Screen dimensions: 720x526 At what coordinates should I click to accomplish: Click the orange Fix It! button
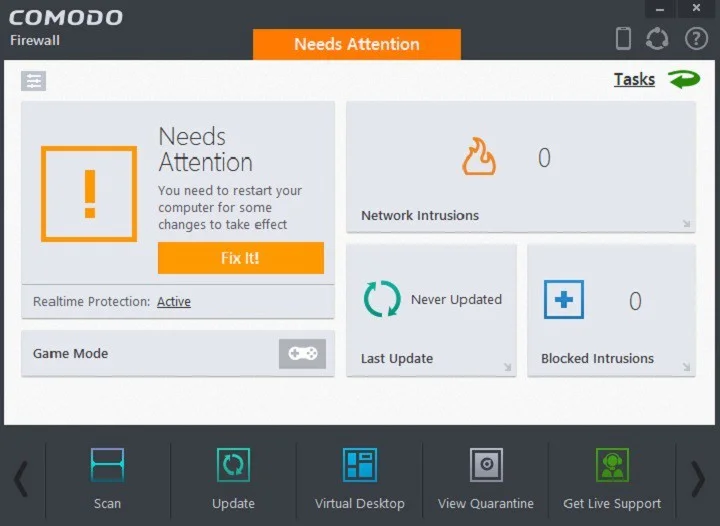(x=241, y=258)
